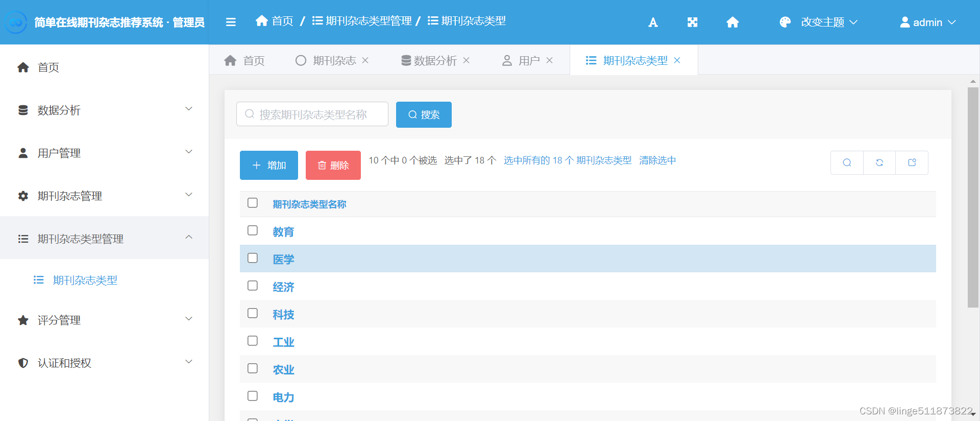Expand the 用户管理 sidebar chevron

pos(189,152)
